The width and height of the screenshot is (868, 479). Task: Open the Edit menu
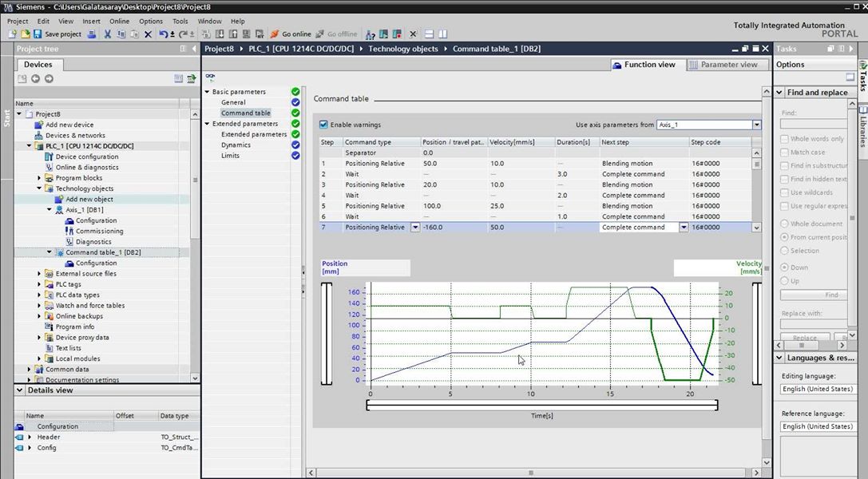(43, 21)
